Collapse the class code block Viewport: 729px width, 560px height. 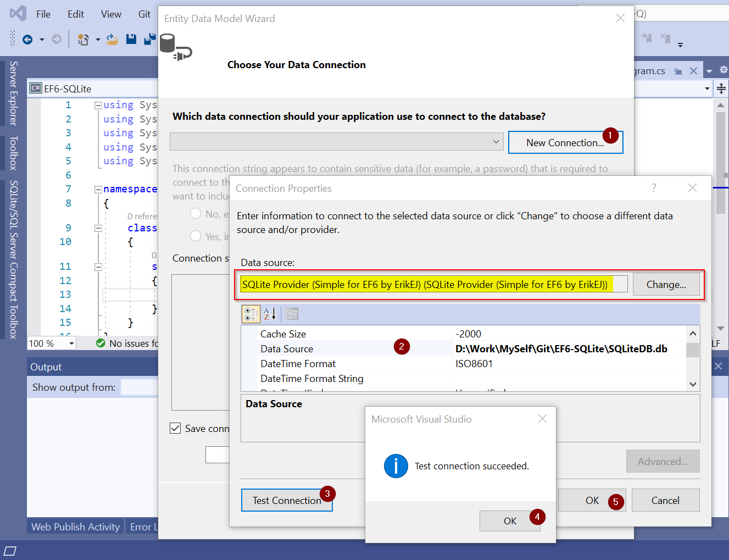coord(98,228)
